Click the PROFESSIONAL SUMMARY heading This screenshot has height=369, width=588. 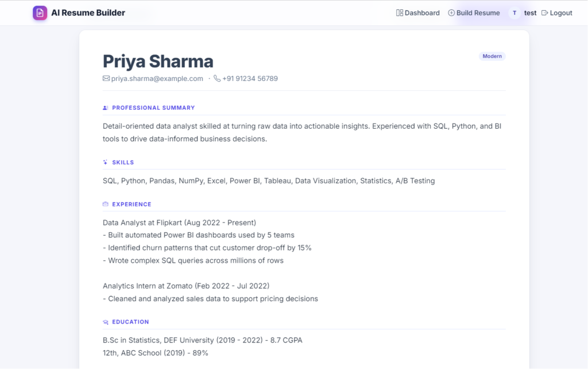point(153,107)
